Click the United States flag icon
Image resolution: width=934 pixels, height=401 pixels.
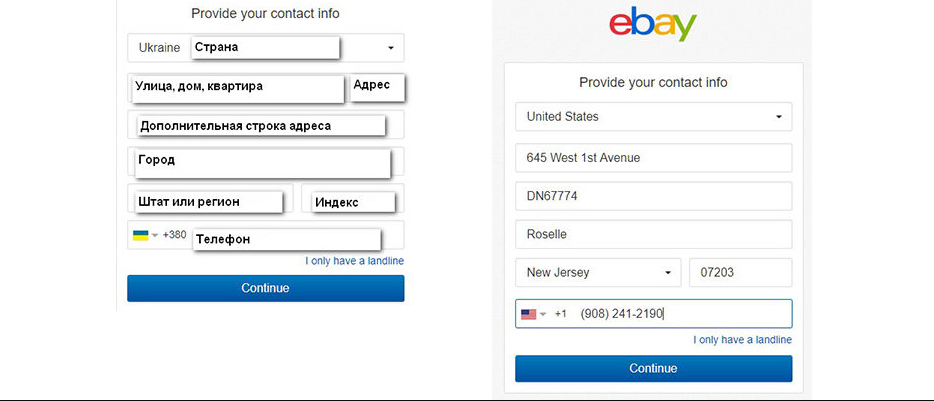(x=528, y=314)
